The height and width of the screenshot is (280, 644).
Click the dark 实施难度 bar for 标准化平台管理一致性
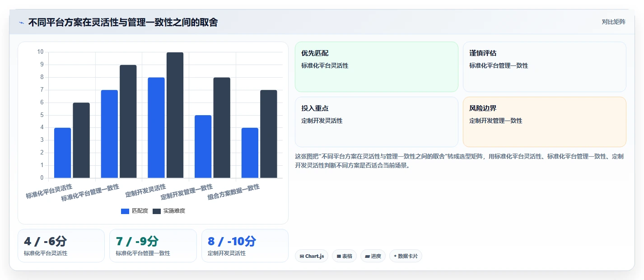point(128,121)
